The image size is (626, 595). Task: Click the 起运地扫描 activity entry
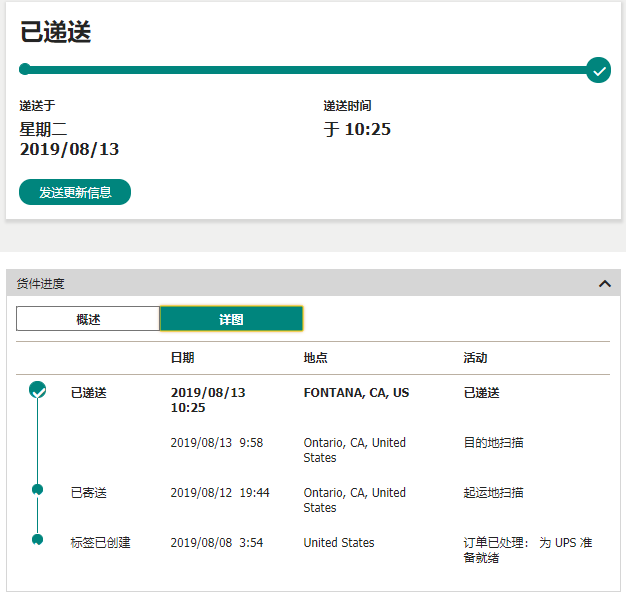point(493,492)
